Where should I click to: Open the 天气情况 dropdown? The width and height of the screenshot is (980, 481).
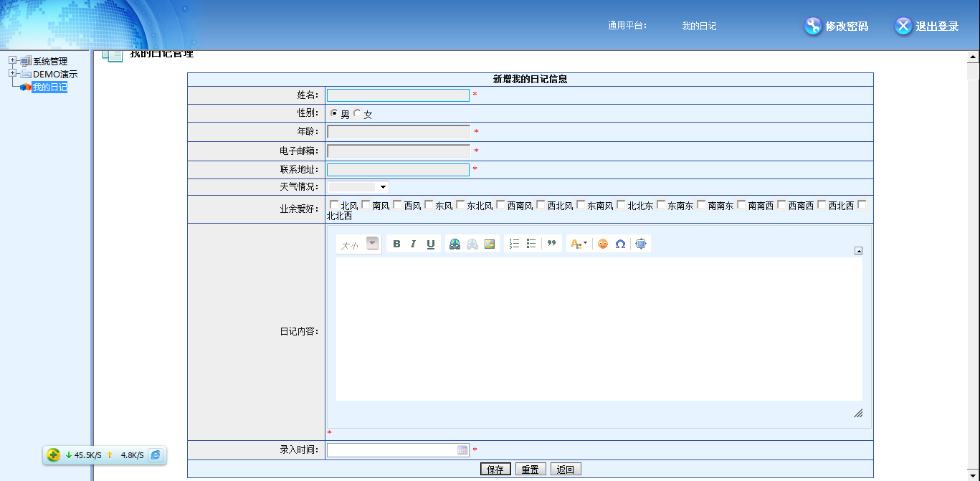358,187
